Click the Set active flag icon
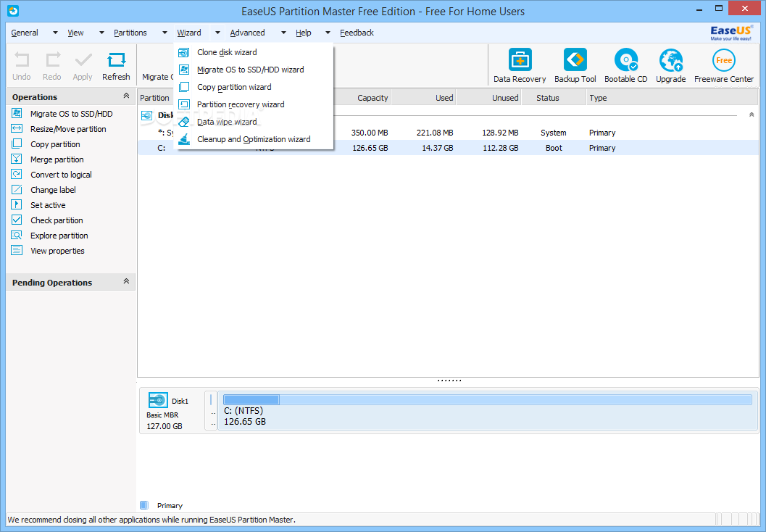This screenshot has height=532, width=766. [x=17, y=204]
